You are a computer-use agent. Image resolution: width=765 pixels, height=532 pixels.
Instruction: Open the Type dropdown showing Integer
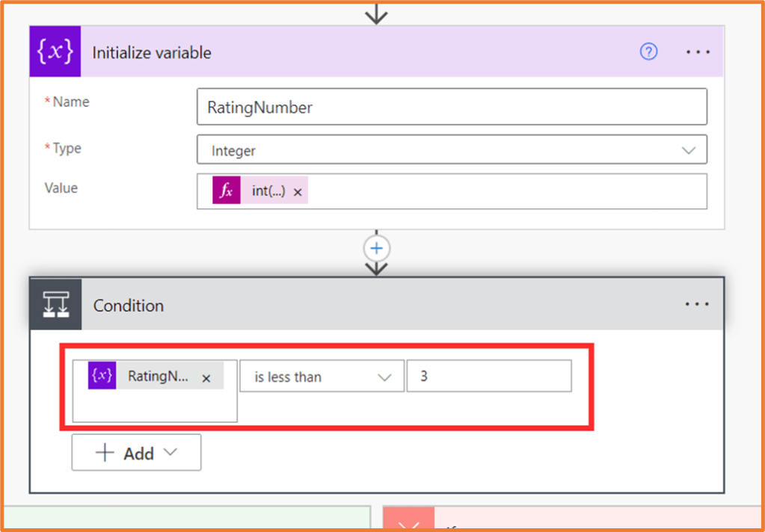tap(451, 150)
